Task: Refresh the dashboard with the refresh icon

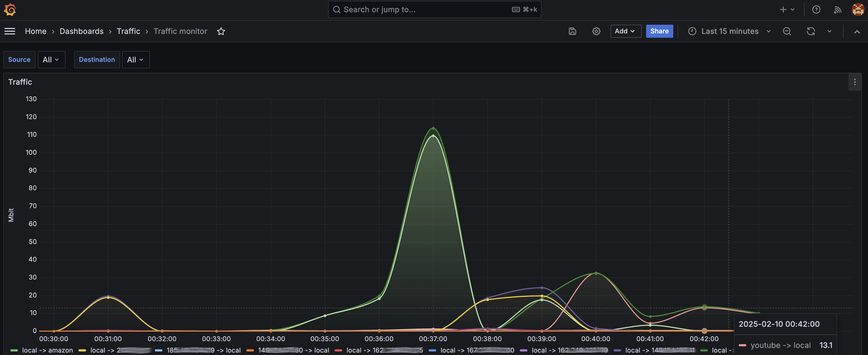Action: click(811, 31)
